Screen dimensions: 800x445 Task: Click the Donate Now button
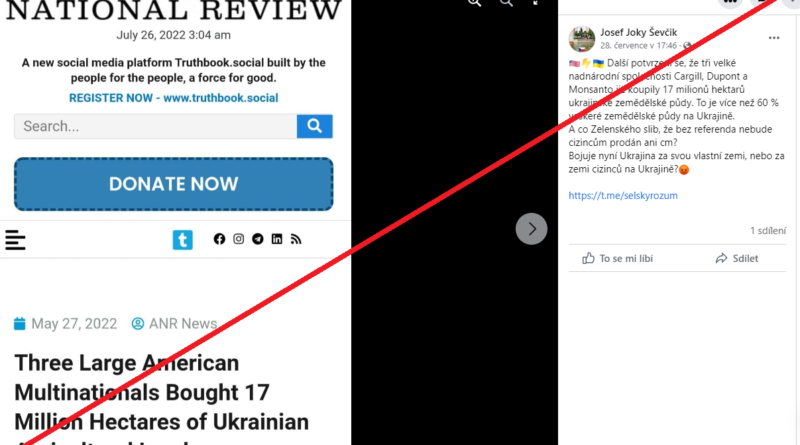(x=173, y=184)
